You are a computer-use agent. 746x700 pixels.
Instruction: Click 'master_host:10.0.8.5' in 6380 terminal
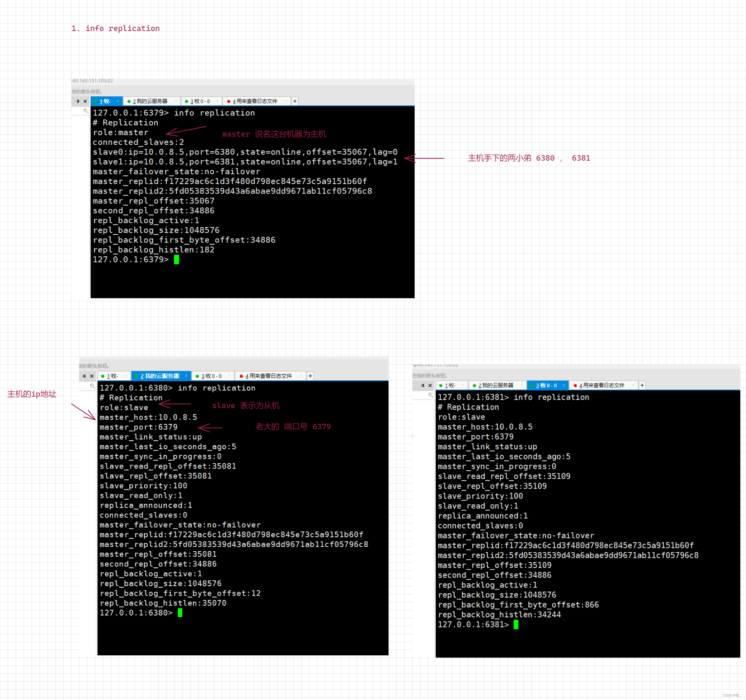pos(148,417)
